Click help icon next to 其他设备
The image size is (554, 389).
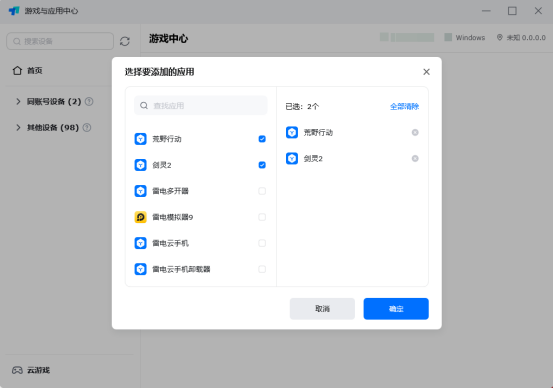87,128
